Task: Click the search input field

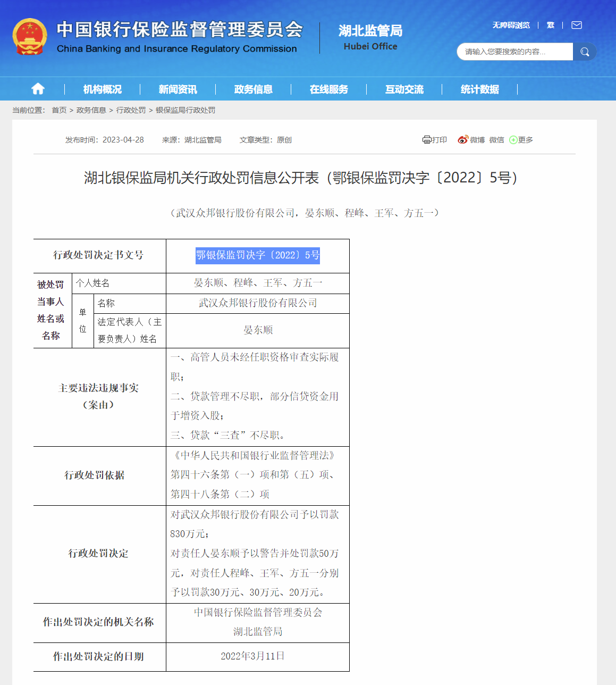Action: point(515,52)
